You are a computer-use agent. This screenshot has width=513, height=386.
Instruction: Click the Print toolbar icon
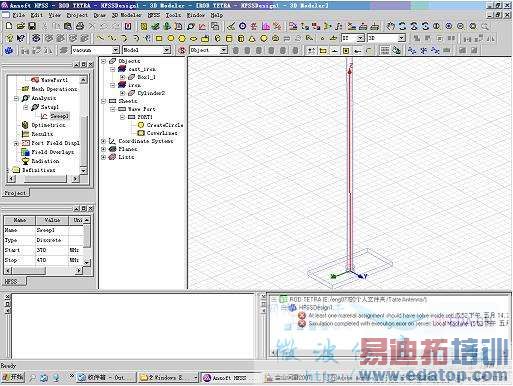80,26
